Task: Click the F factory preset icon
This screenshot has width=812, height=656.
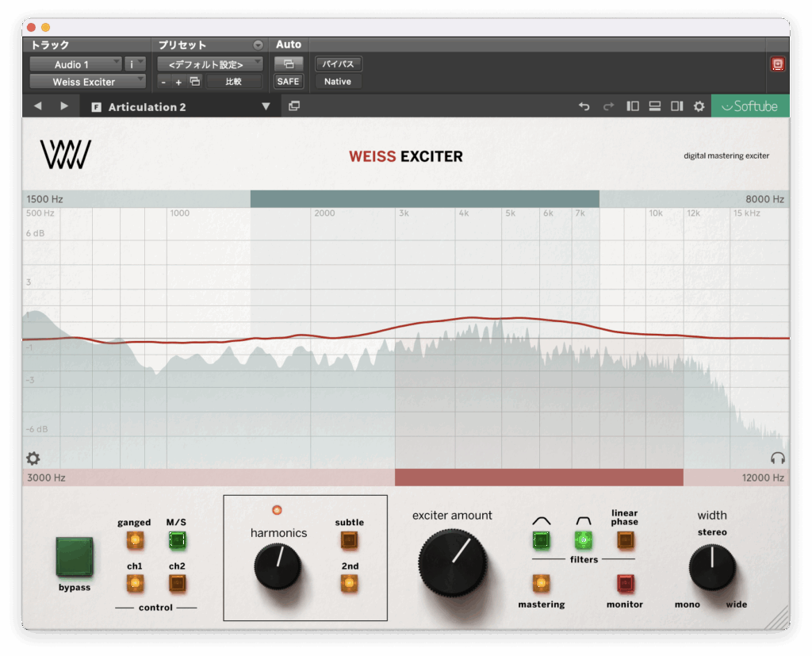Action: click(x=96, y=107)
